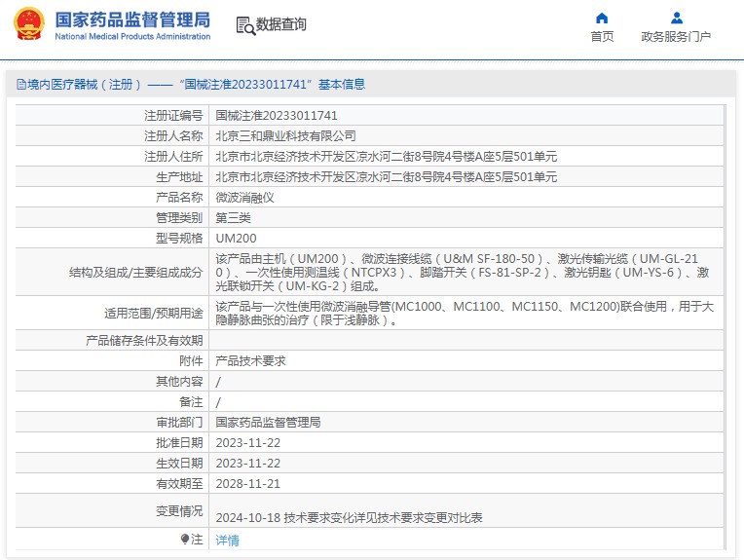Screen dimensions: 744x560
Task: Click the 数据查询 magnifier document icon
Action: point(244,25)
